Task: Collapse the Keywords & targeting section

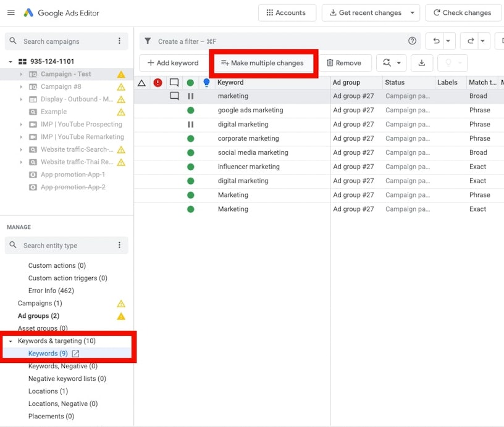Action: pos(10,341)
